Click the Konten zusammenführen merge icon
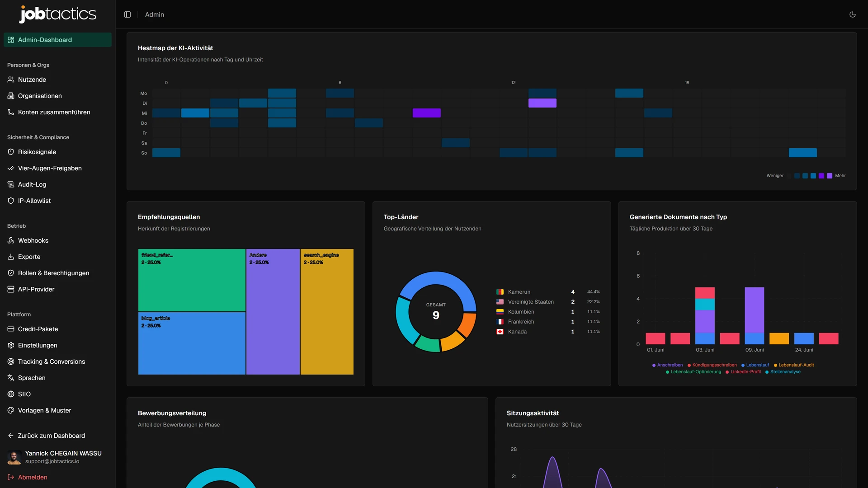868x488 pixels. click(x=11, y=112)
